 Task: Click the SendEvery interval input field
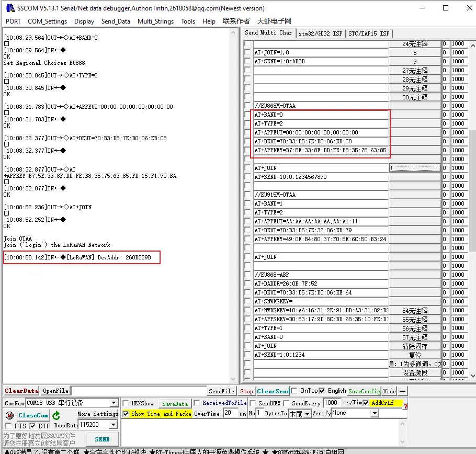(331, 403)
